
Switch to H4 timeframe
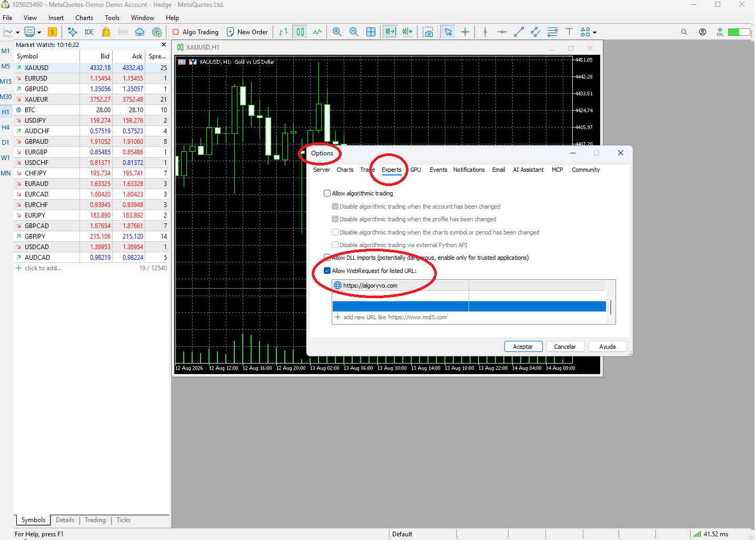pos(6,127)
